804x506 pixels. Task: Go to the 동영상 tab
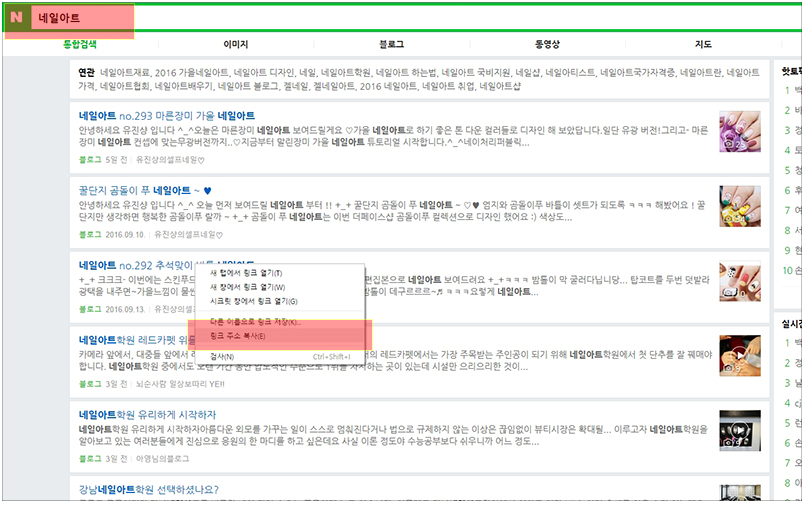pos(548,45)
